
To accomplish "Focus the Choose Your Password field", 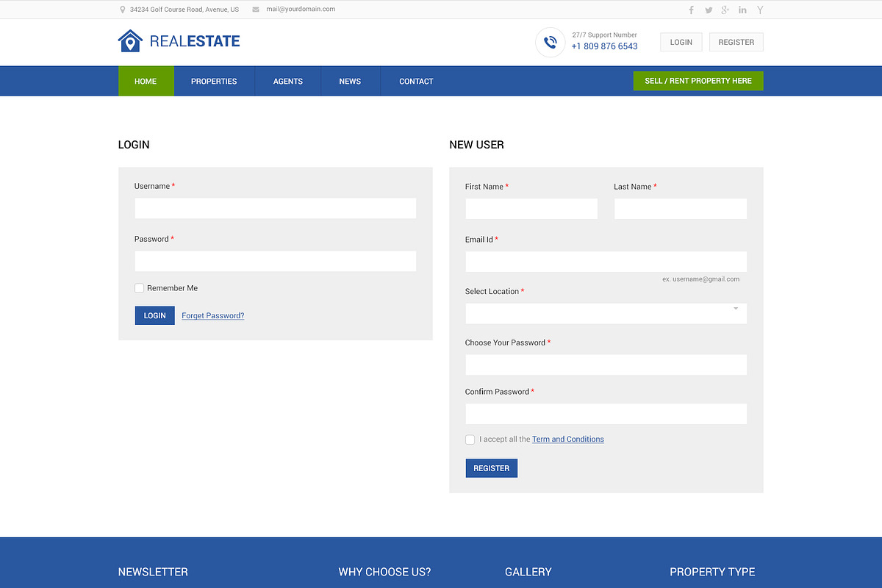I will (606, 365).
